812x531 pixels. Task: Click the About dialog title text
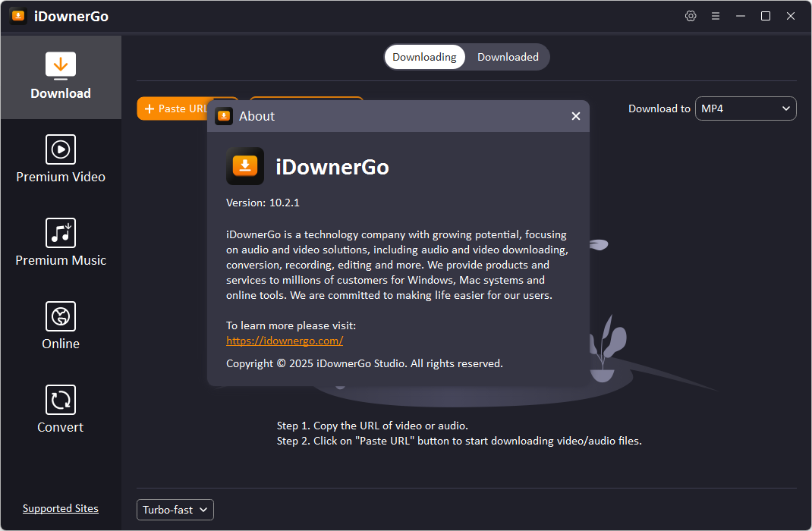(x=257, y=116)
